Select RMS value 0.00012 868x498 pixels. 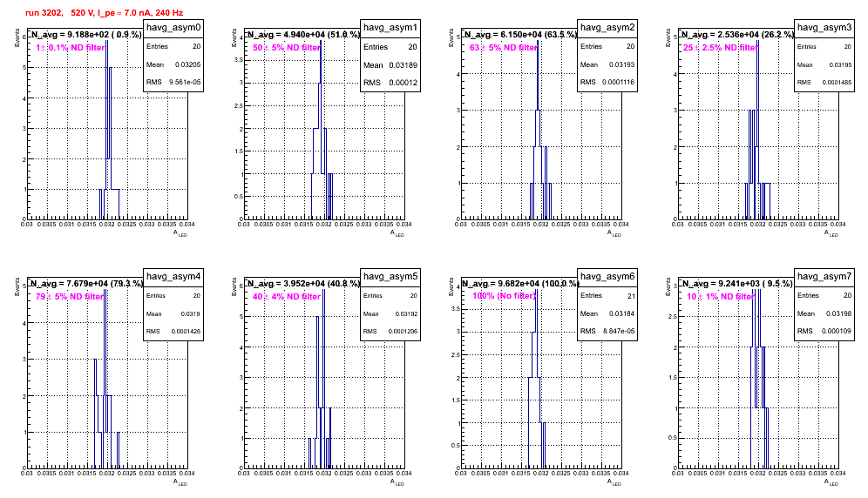pos(403,83)
